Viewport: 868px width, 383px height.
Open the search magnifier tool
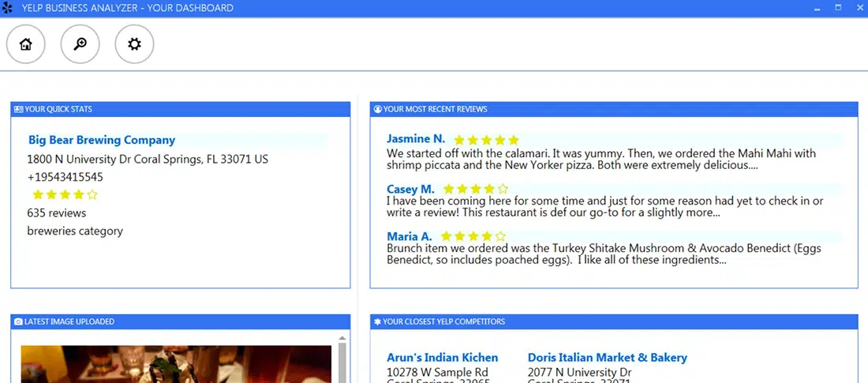(80, 44)
